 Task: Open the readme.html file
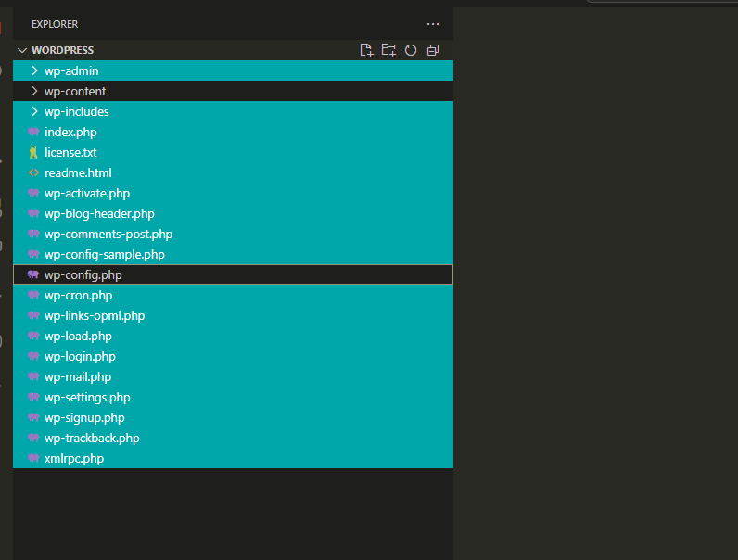(78, 172)
